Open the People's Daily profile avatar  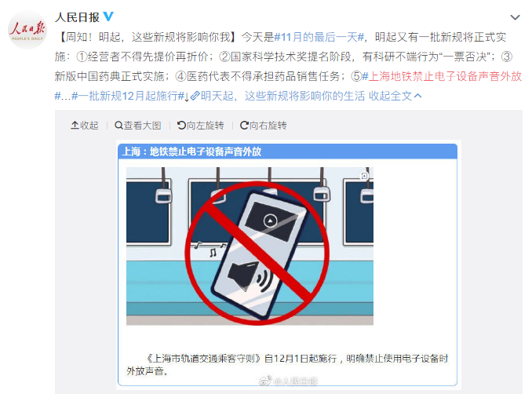27,30
